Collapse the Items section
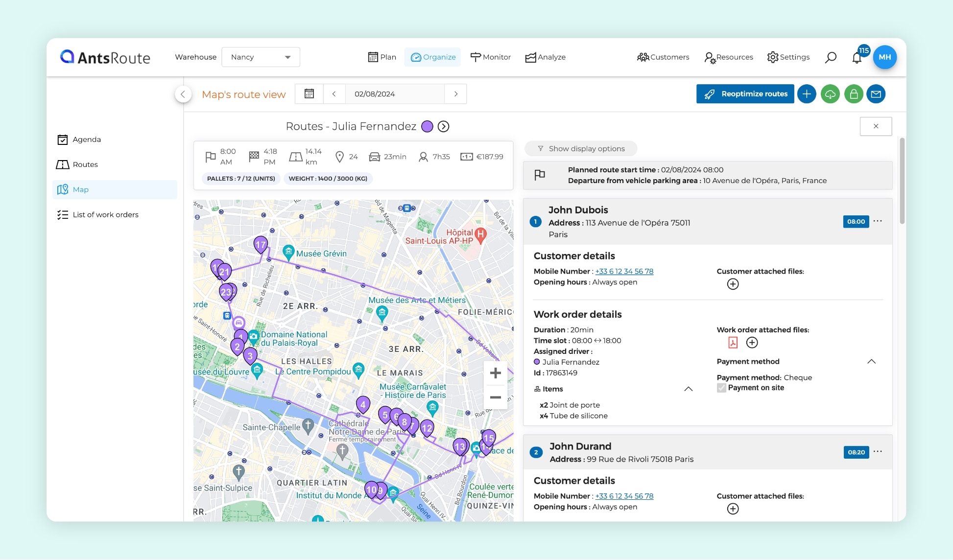Image resolution: width=953 pixels, height=560 pixels. 688,389
